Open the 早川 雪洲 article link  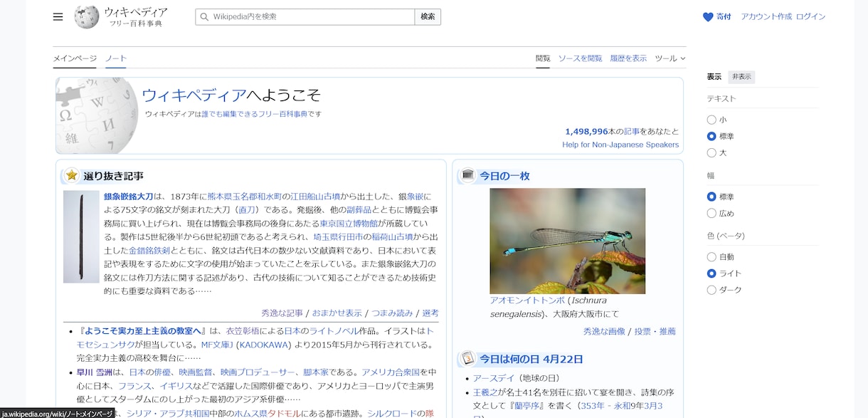(x=95, y=372)
